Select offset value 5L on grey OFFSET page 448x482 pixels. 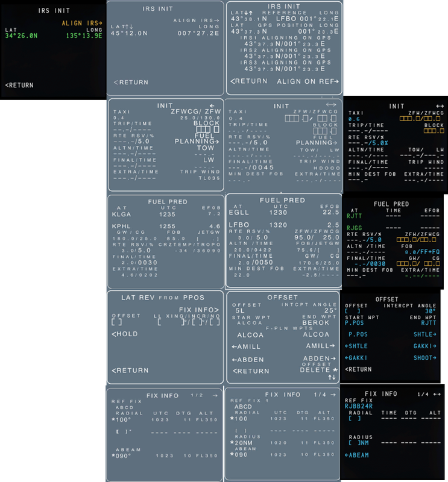point(240,311)
